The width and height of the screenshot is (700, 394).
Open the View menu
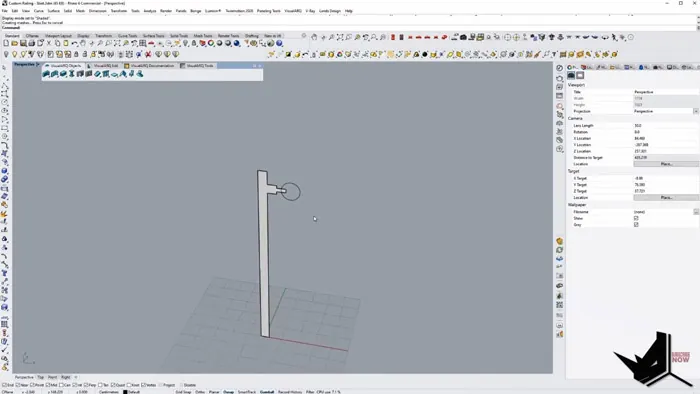(26, 11)
